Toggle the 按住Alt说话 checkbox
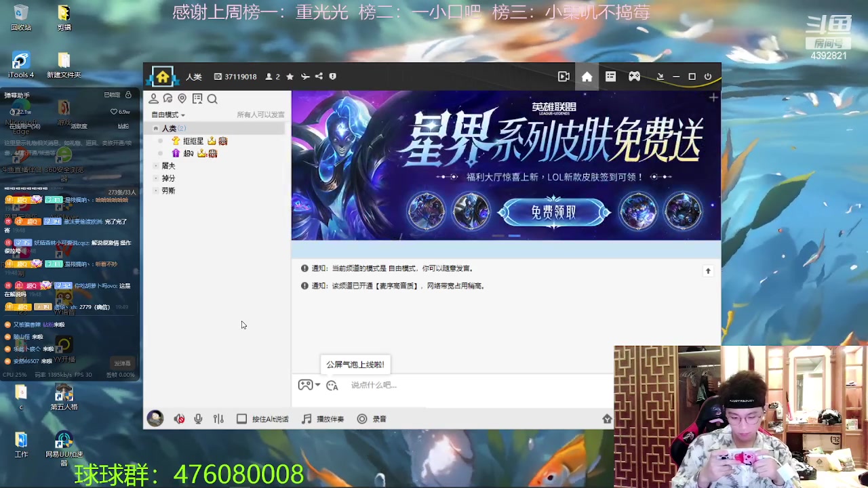This screenshot has height=488, width=868. tap(241, 419)
